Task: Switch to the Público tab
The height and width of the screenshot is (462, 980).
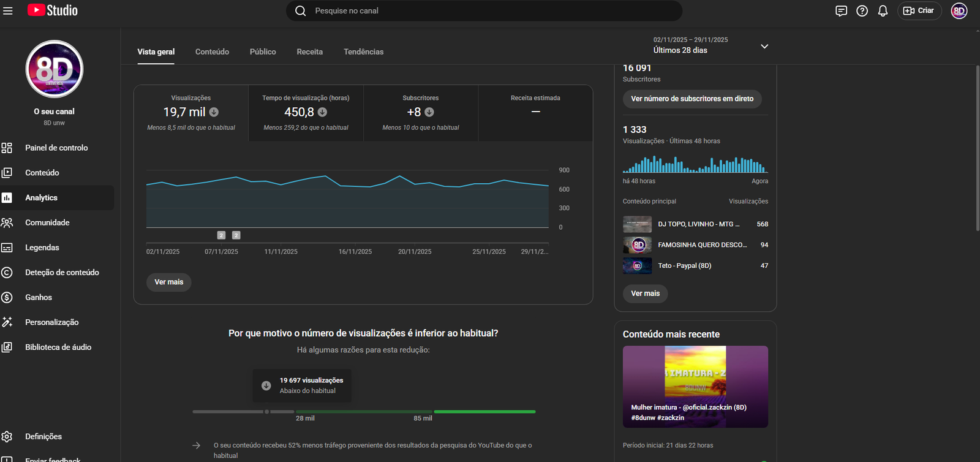Action: click(263, 52)
